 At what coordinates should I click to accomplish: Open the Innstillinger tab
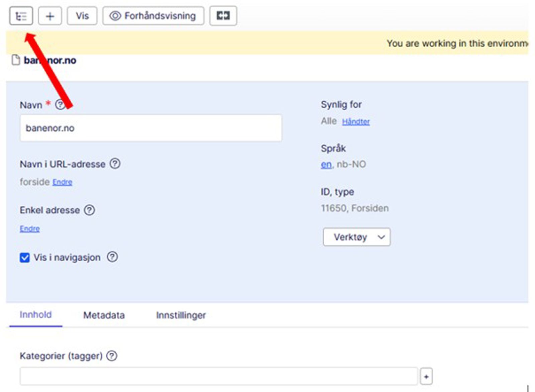(181, 315)
